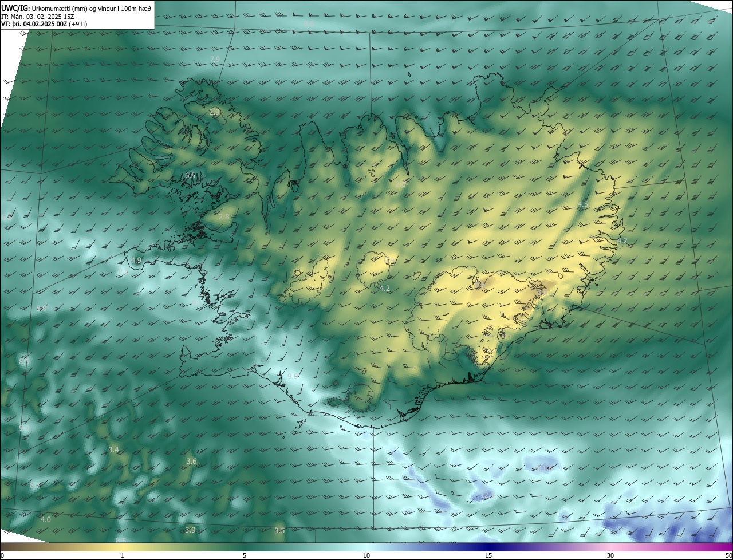Viewport: 733px width, 560px height.
Task: Click the 4.2 label below the central glacier outline
Action: tap(385, 288)
